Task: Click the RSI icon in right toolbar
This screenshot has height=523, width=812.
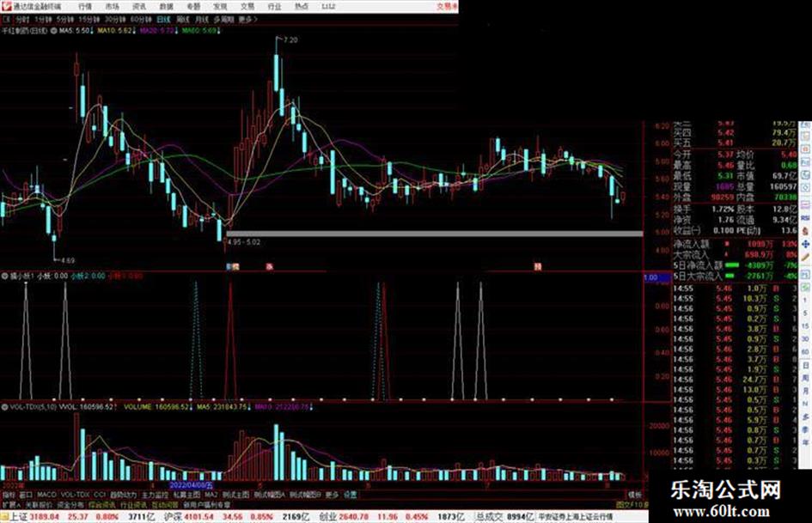Action: (x=805, y=219)
